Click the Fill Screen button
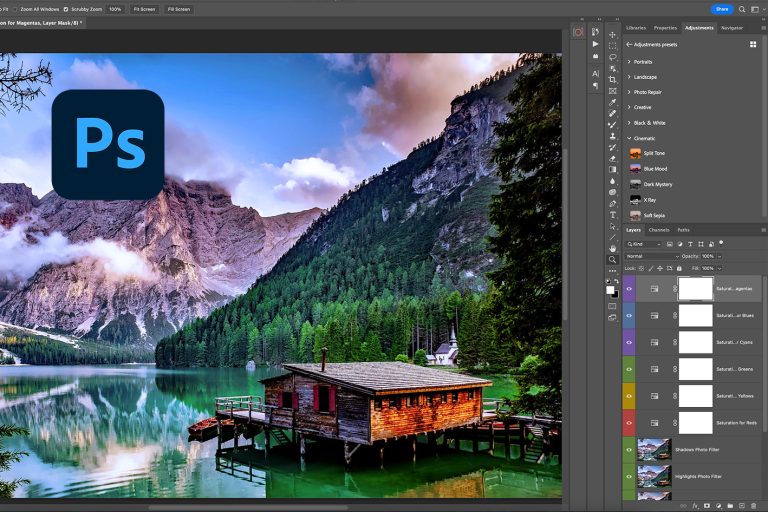Viewport: 768px width, 512px height. tap(179, 9)
